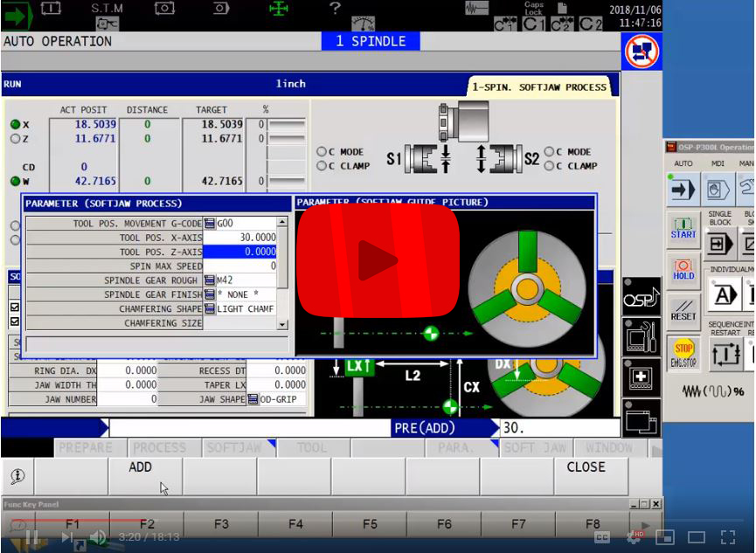Open the OSP suite icon

pos(641,300)
